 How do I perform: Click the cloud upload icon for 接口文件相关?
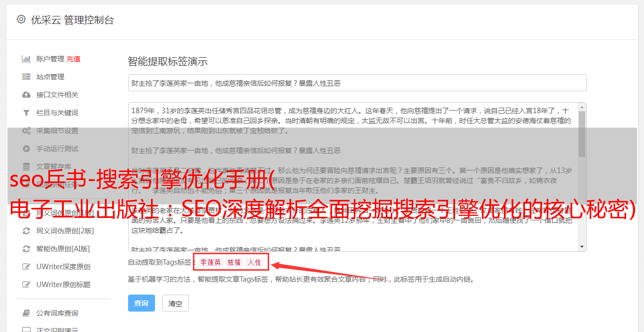(26, 95)
